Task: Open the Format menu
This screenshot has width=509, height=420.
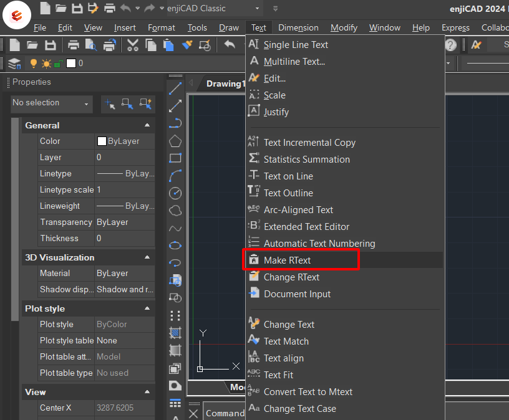Action: [x=162, y=28]
